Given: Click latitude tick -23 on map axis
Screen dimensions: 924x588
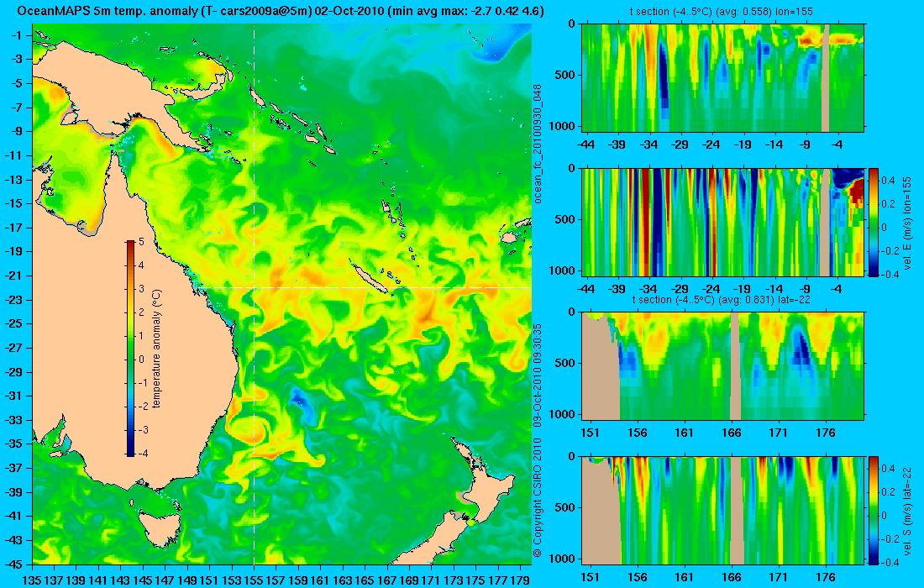Looking at the screenshot, I should pos(13,299).
